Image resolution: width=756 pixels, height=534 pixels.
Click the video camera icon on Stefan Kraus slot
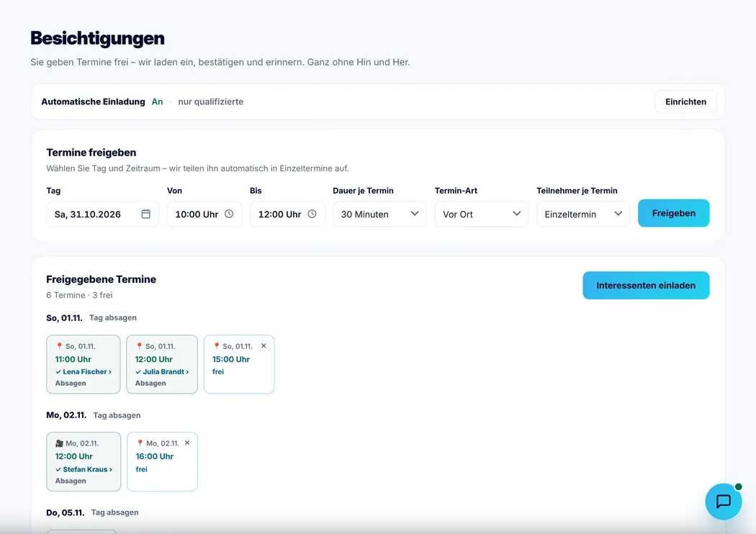[x=59, y=443]
